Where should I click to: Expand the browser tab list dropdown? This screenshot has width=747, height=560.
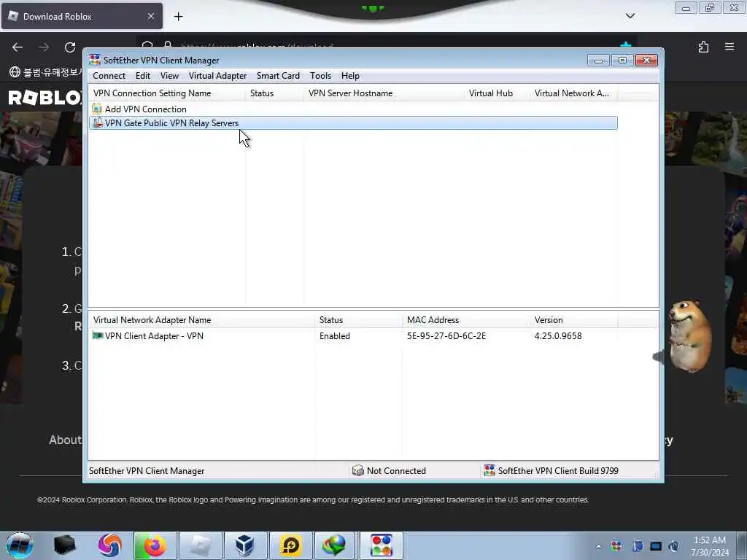click(x=630, y=16)
